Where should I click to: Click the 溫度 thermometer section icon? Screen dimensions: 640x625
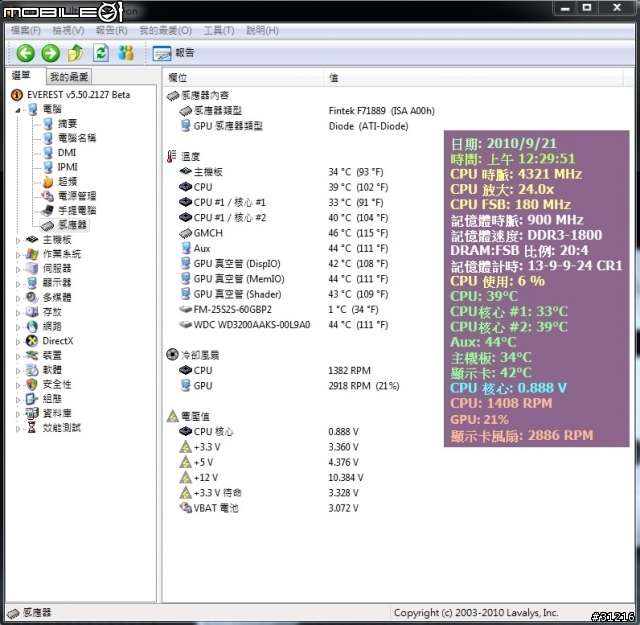point(172,156)
